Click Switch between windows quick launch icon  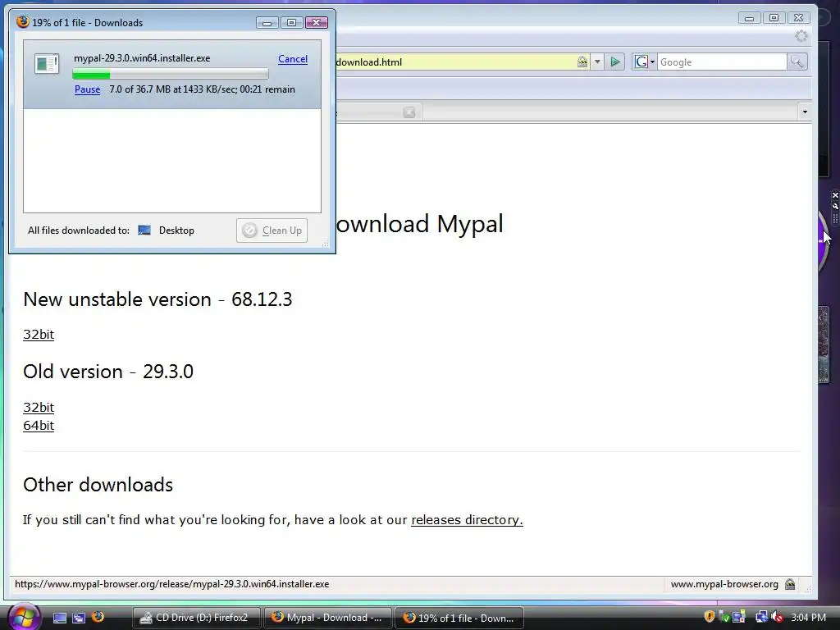79,618
